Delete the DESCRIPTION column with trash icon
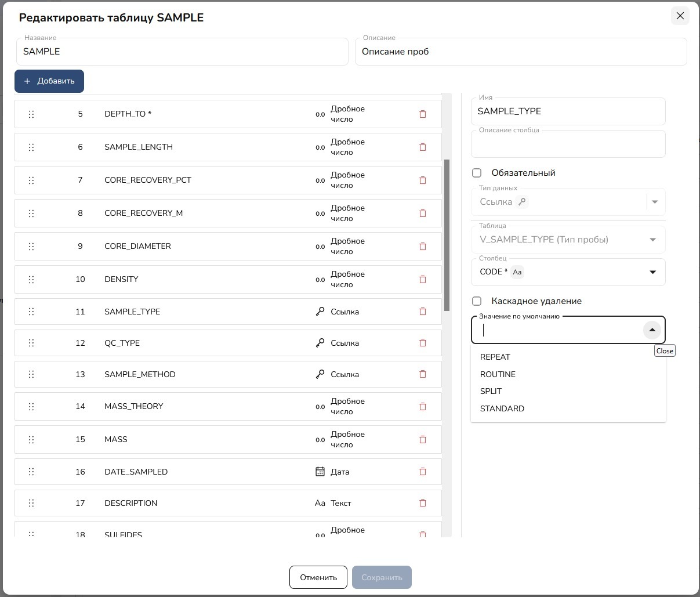Image resolution: width=700 pixels, height=597 pixels. [423, 503]
